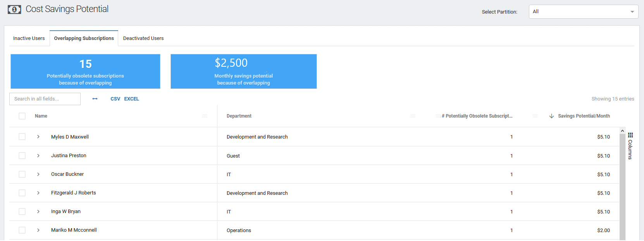The width and height of the screenshot is (644, 241).
Task: Export the table to EXCEL
Action: click(x=131, y=99)
